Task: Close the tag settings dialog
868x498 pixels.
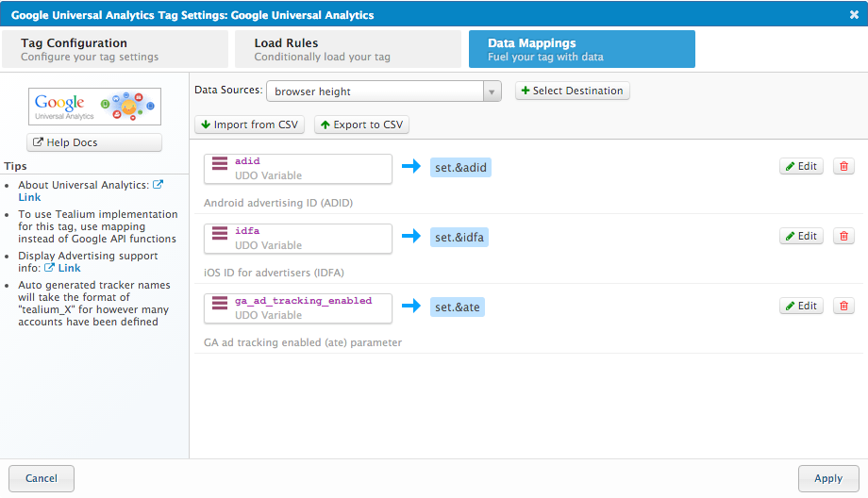Action: (854, 14)
